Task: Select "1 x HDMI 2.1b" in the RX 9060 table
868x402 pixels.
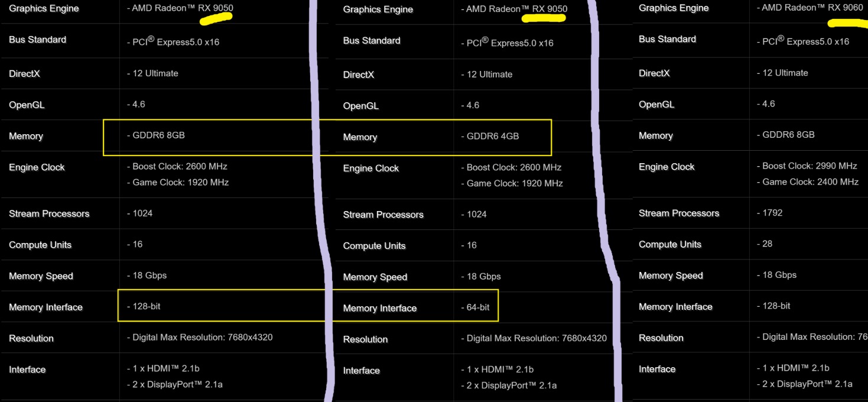Action: pyautogui.click(x=796, y=368)
